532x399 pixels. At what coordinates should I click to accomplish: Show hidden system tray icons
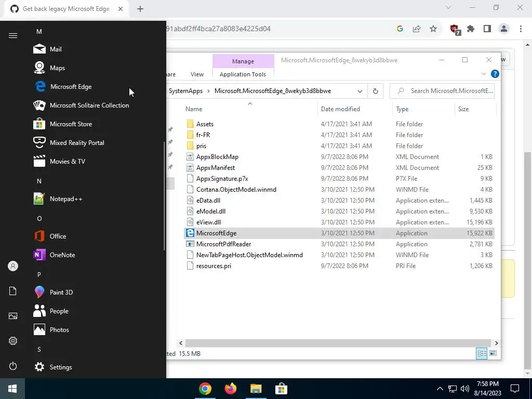point(440,389)
